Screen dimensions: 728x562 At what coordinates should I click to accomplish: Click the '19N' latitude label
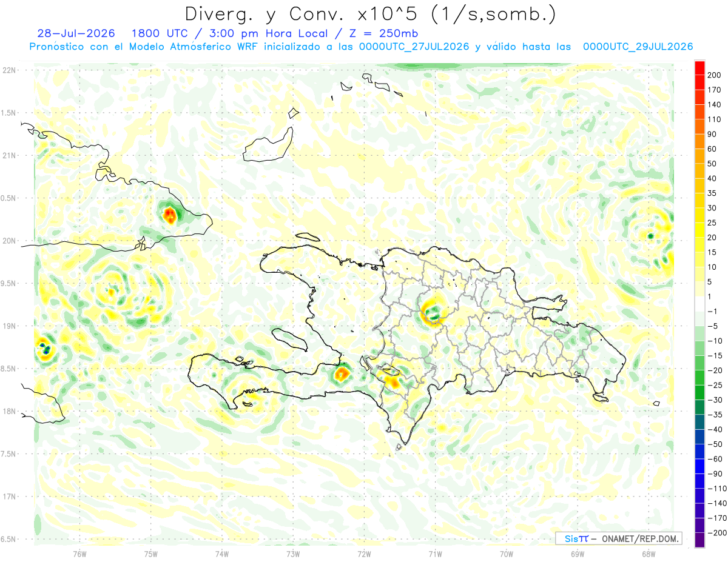click(x=10, y=326)
